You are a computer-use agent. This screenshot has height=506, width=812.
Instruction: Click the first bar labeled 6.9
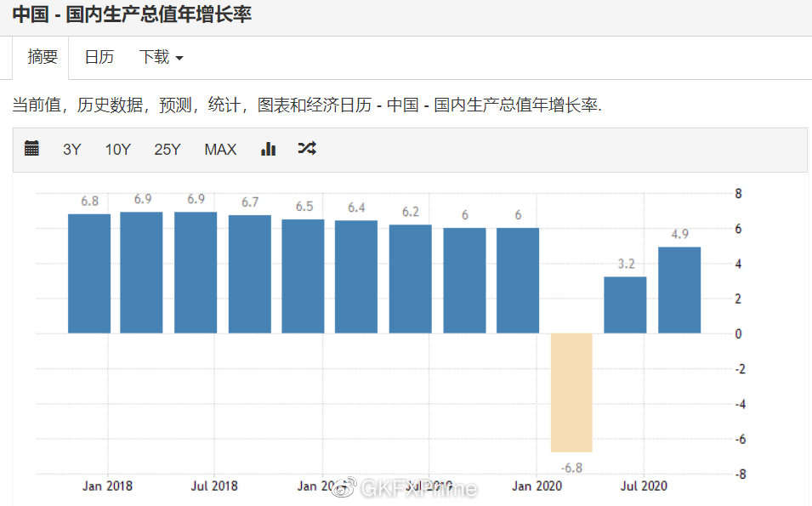tap(141, 272)
